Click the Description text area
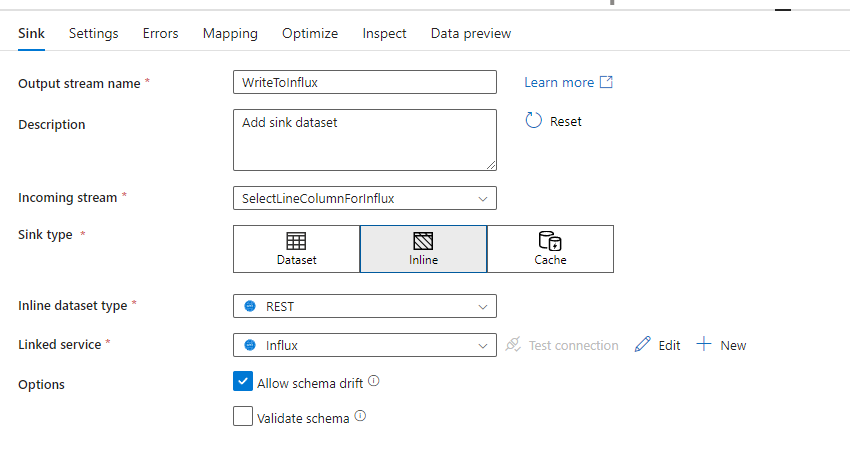The image size is (850, 456). (364, 140)
